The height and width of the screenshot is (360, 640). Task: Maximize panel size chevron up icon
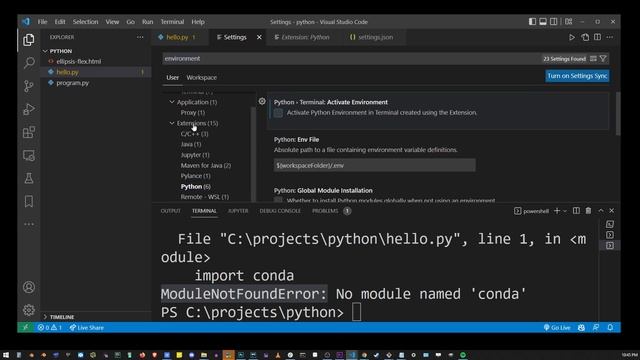click(x=601, y=211)
